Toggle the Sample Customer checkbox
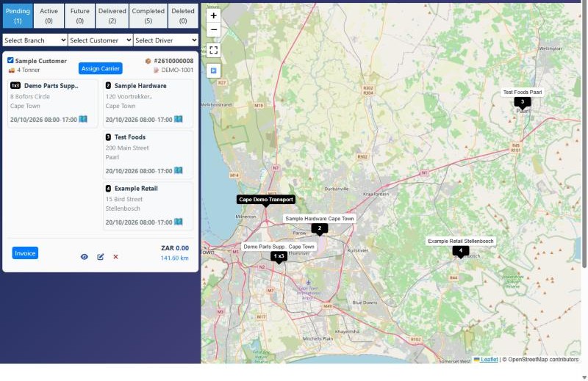Image resolution: width=588 pixels, height=381 pixels. [10, 60]
